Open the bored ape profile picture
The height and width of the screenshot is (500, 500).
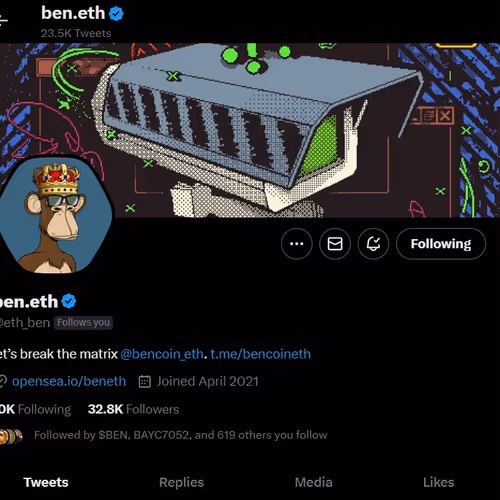pyautogui.click(x=55, y=215)
